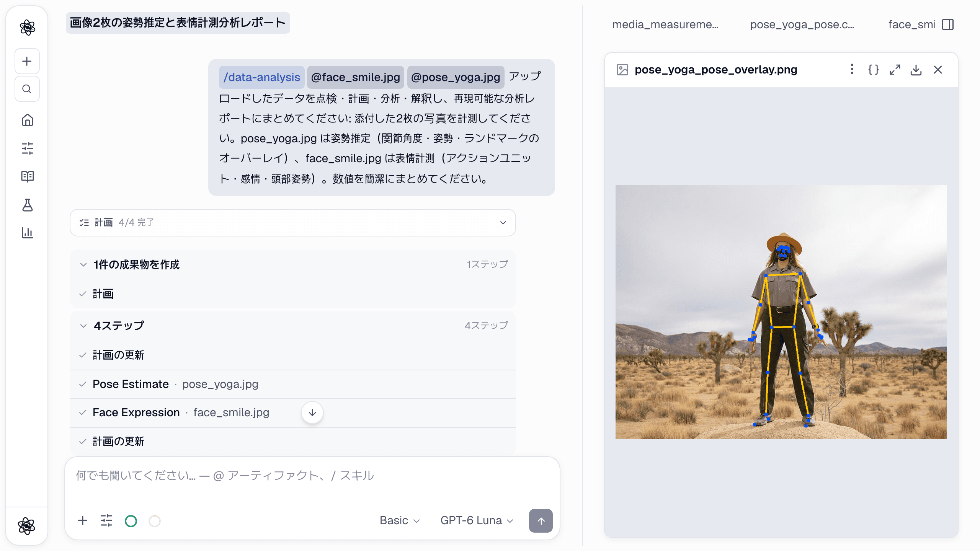
Task: Click the 計画 step under 1件の成果物を作成
Action: point(293,294)
